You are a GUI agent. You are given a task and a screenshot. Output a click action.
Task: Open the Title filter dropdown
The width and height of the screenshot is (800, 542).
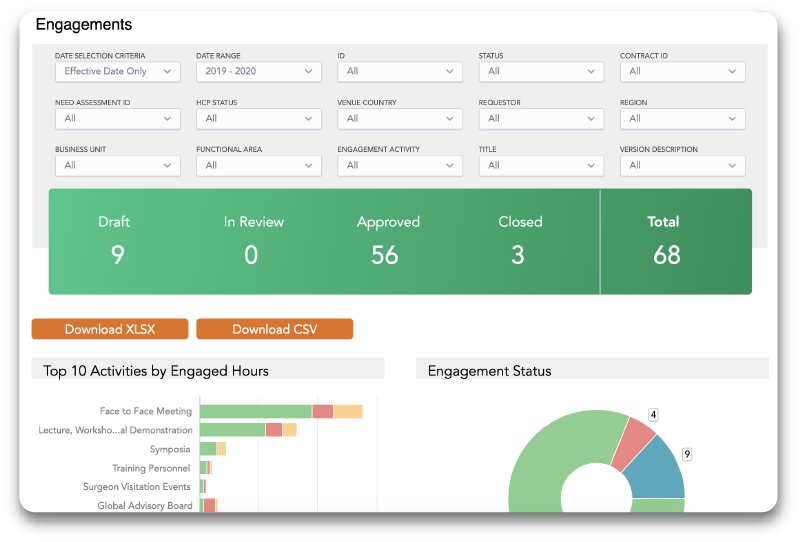click(541, 166)
